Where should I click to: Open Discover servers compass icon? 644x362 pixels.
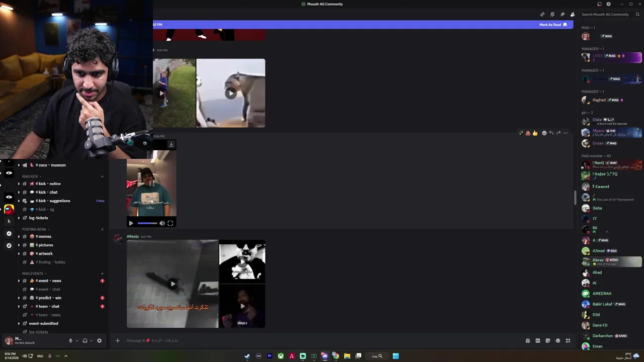[9, 245]
